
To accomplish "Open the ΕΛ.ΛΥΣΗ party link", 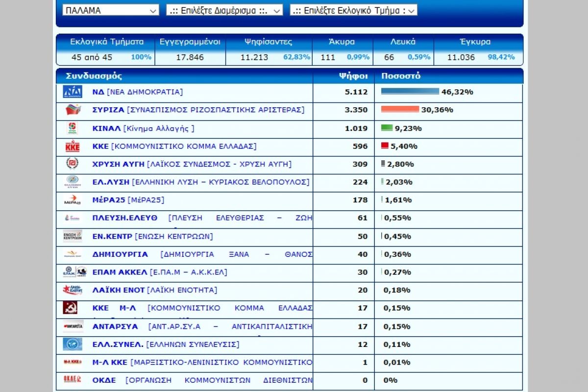I will tap(201, 182).
